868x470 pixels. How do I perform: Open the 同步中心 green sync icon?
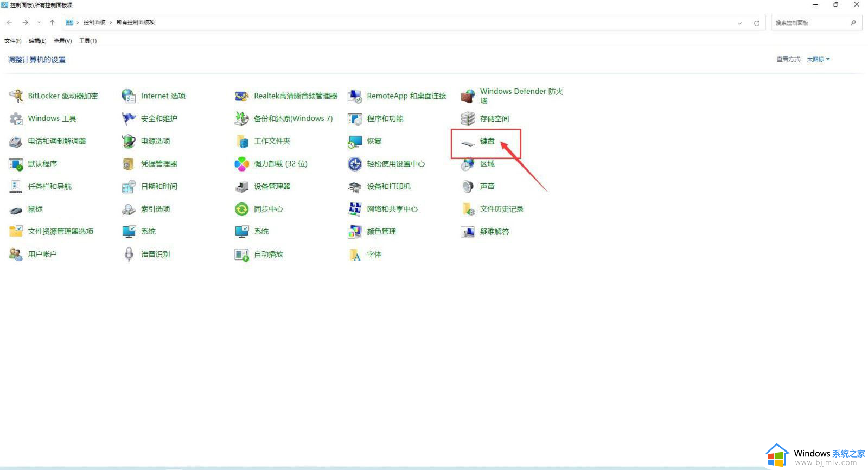[242, 209]
